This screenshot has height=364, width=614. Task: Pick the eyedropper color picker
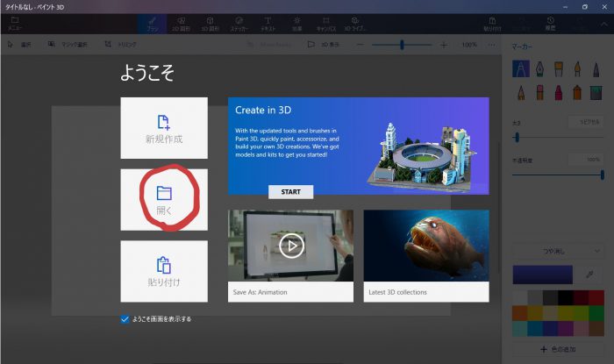(x=589, y=275)
